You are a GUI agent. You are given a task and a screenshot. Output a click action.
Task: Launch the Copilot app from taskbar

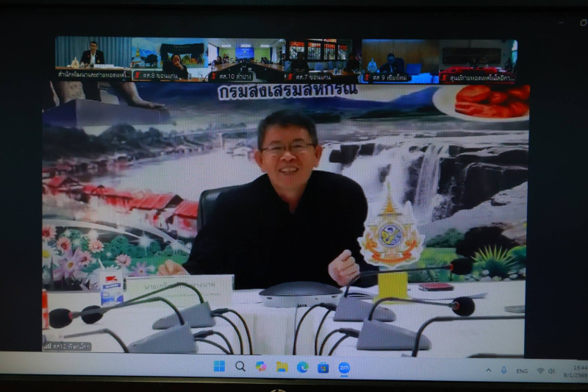[261, 366]
